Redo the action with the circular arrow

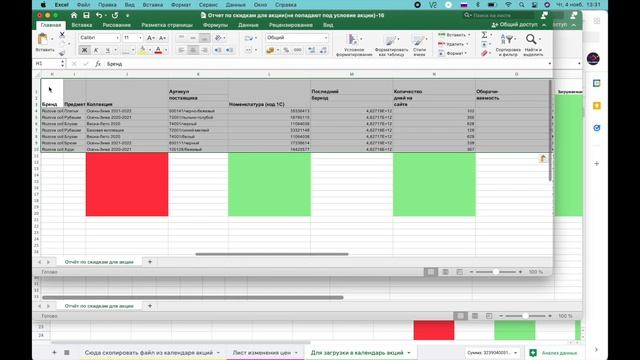(x=115, y=15)
